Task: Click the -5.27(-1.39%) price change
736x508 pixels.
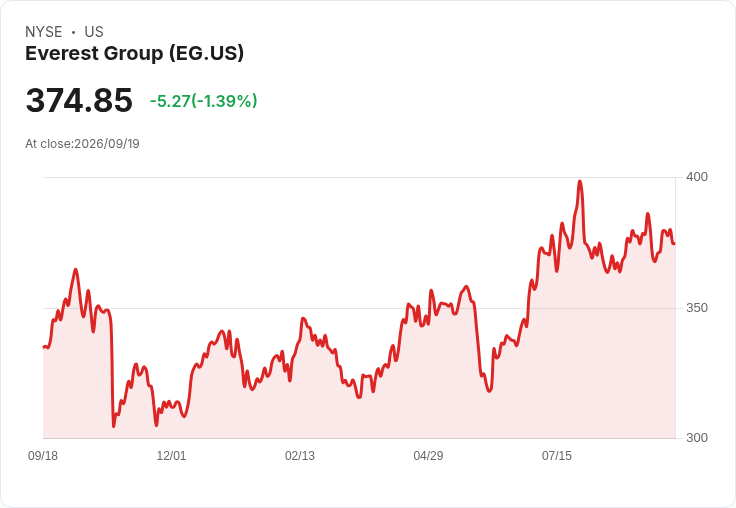Action: pos(204,101)
